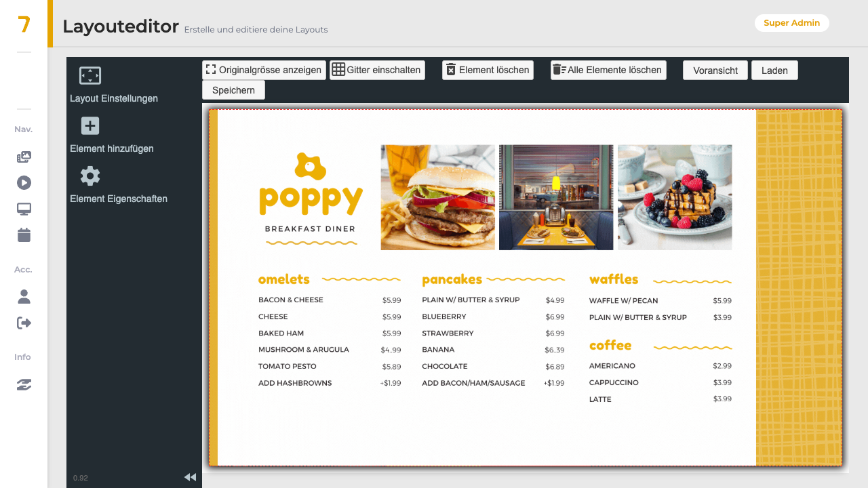Screen dimensions: 868x488
Task: Click the Element hinzufügen label
Action: (x=112, y=148)
